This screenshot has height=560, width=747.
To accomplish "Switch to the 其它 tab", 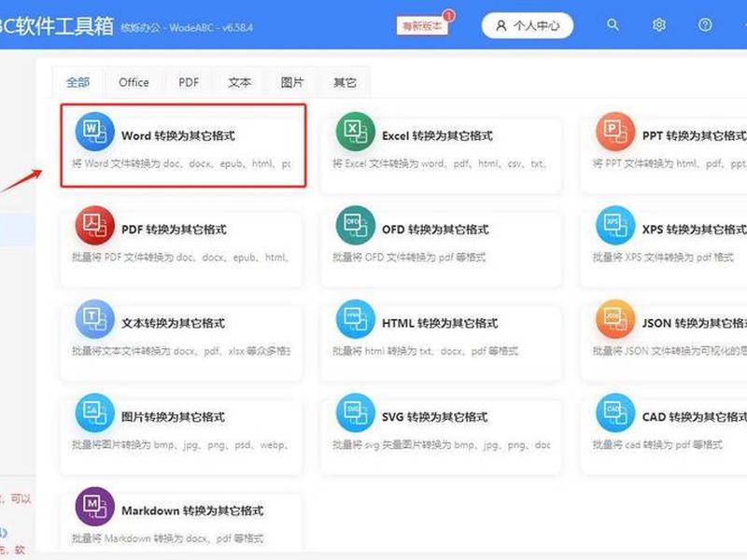I will [x=345, y=82].
